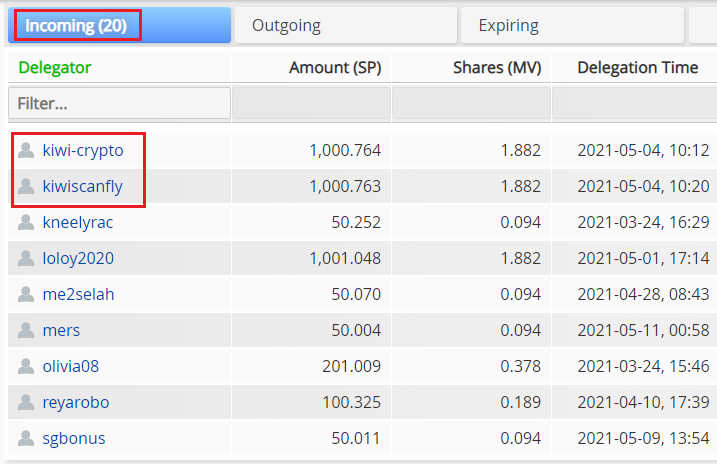This screenshot has width=717, height=464.
Task: Click the user icon beside me2selah
Action: (26, 294)
